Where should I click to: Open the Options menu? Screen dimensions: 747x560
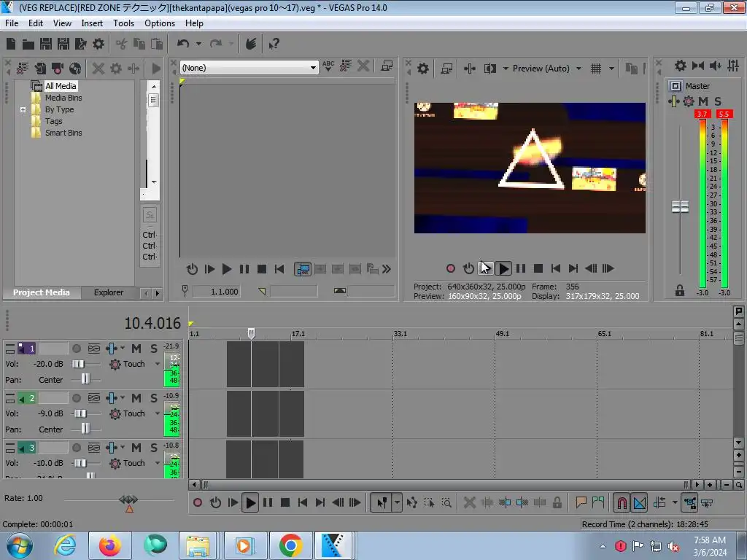click(x=160, y=23)
